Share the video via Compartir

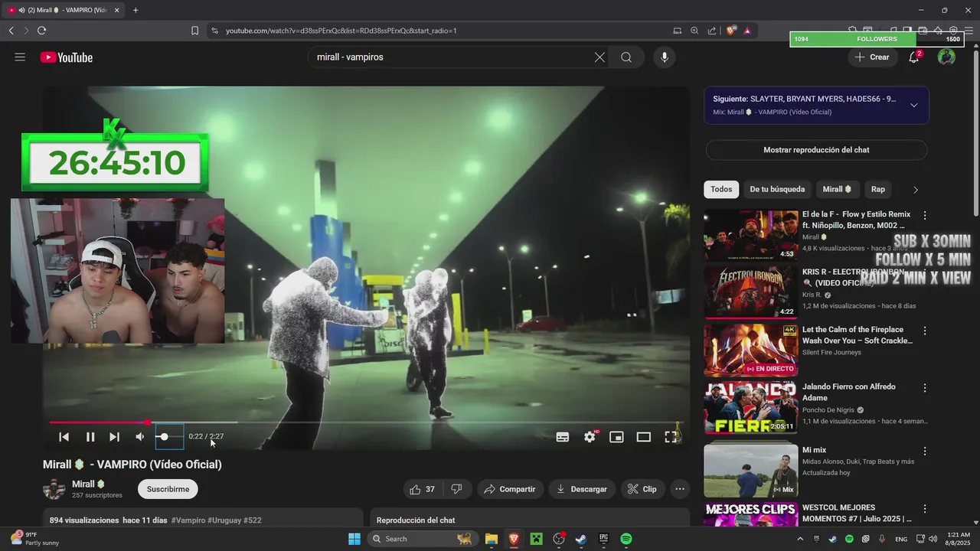point(511,489)
